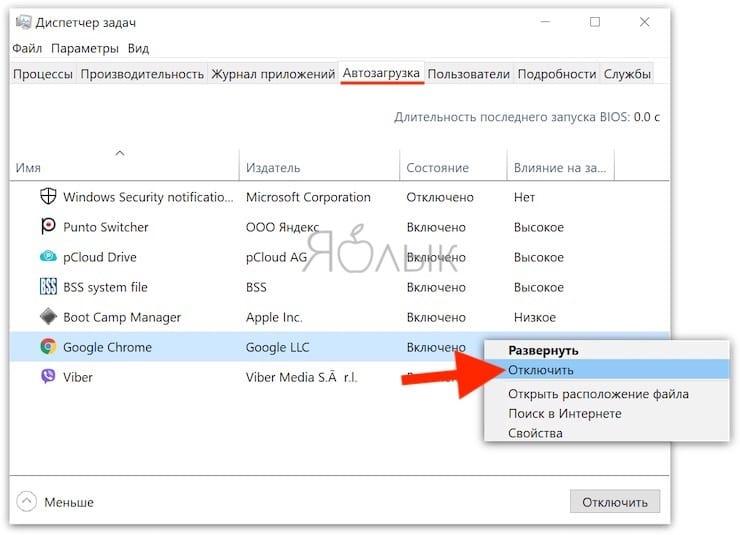Collapse view with the Меньше arrow icon
Viewport: 740px width, 535px height.
(x=26, y=502)
